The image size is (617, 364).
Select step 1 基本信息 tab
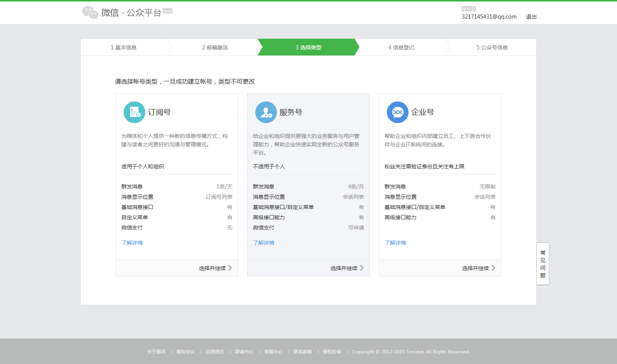124,47
